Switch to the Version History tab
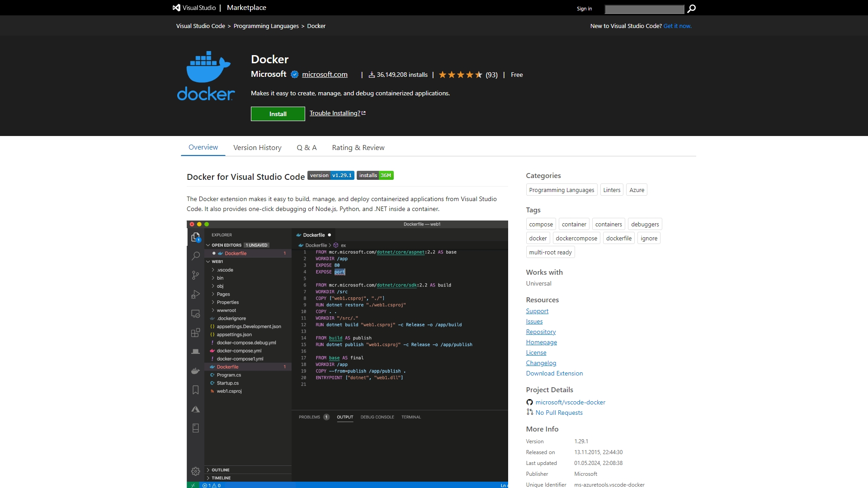Viewport: 868px width, 488px height. pyautogui.click(x=257, y=148)
